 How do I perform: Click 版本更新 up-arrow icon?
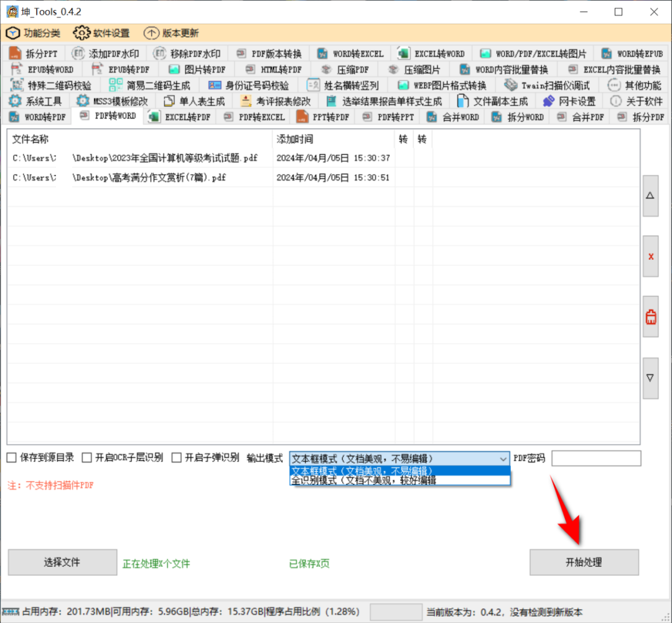pyautogui.click(x=151, y=33)
